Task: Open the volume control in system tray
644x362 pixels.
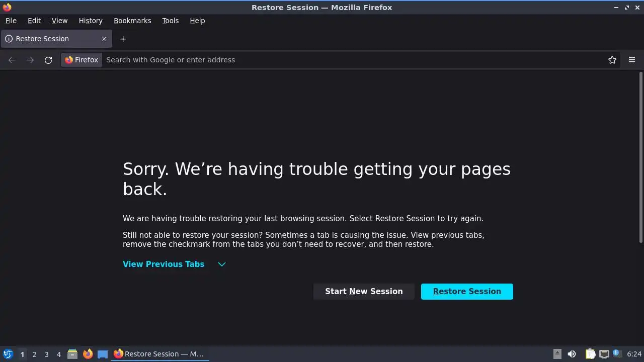Action: pos(572,354)
